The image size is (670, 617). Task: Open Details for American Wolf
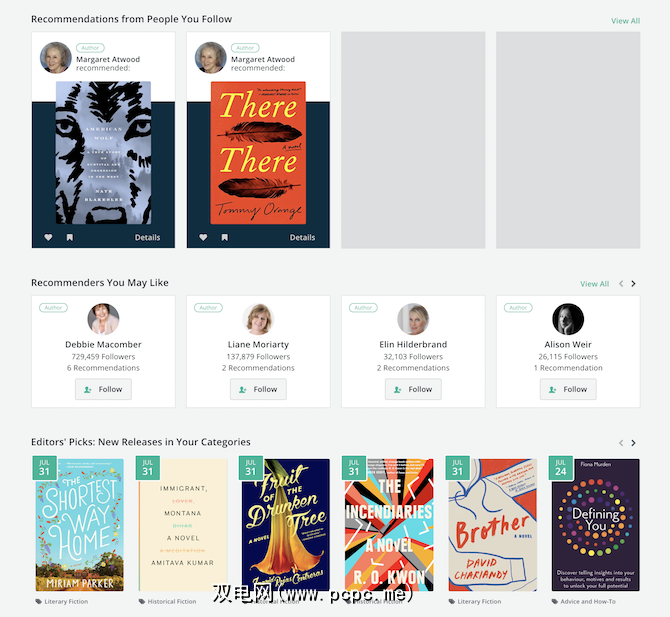(147, 238)
